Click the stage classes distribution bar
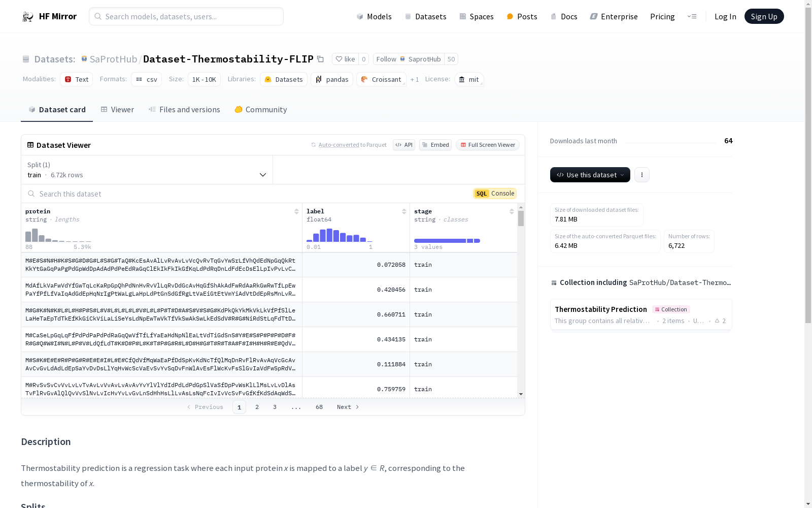The width and height of the screenshot is (812, 508). (x=447, y=241)
